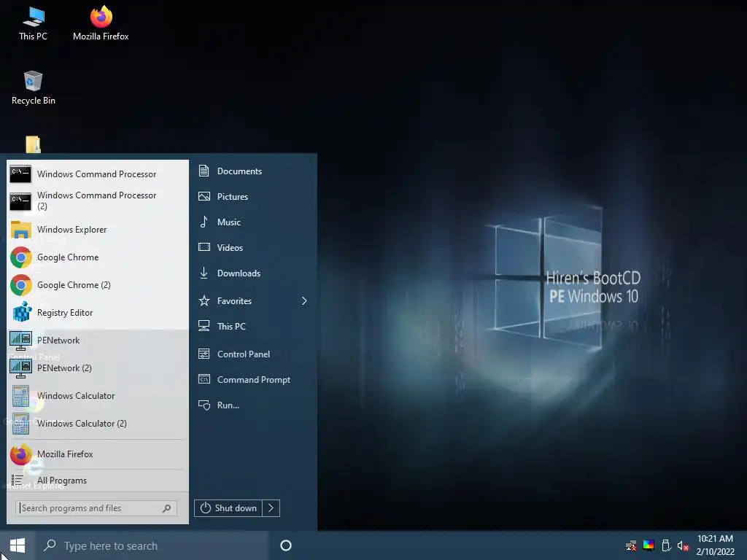Expand the shut down options arrow

(x=271, y=508)
